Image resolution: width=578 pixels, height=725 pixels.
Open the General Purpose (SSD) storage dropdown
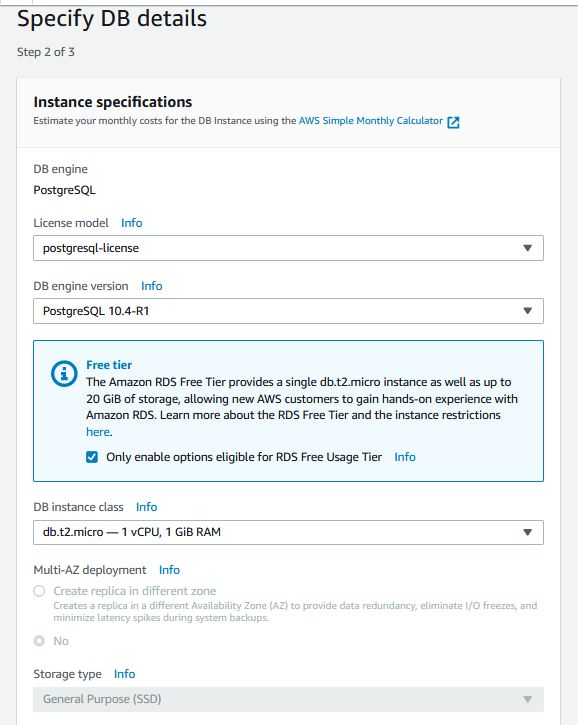pyautogui.click(x=288, y=699)
